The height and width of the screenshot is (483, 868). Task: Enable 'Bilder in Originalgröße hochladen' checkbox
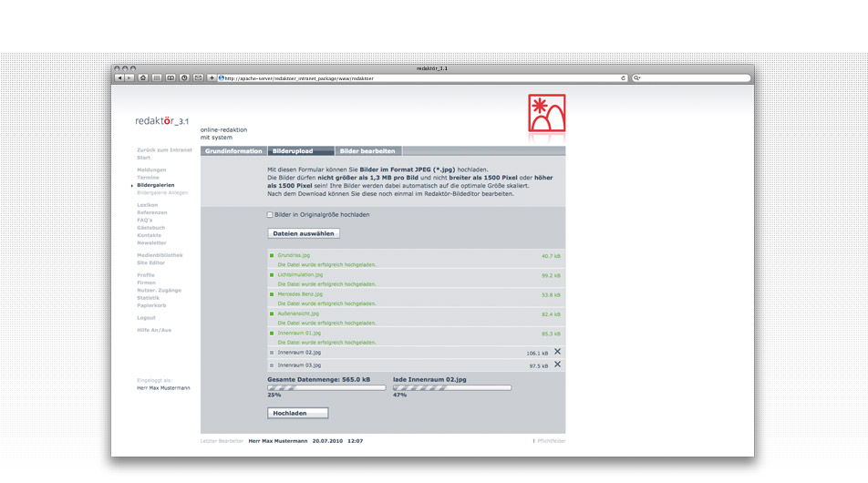click(x=270, y=215)
